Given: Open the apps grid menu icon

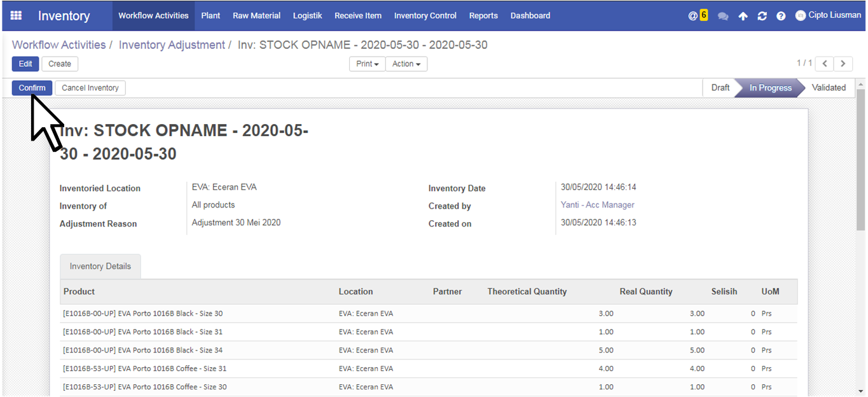Looking at the screenshot, I should tap(16, 15).
